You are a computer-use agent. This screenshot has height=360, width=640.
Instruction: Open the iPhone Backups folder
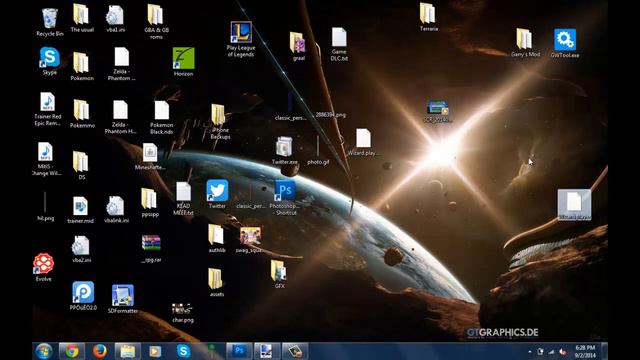[x=220, y=122]
